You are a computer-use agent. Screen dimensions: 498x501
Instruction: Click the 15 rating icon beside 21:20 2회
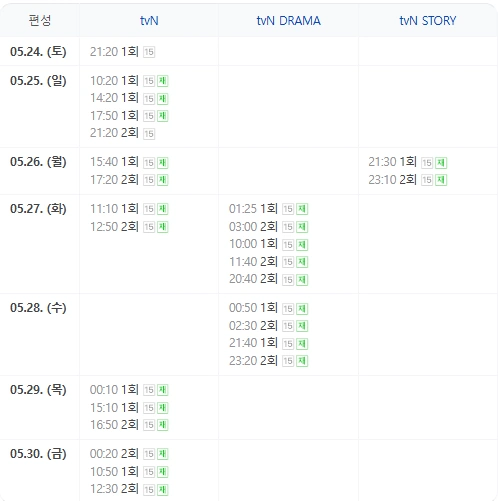point(149,134)
